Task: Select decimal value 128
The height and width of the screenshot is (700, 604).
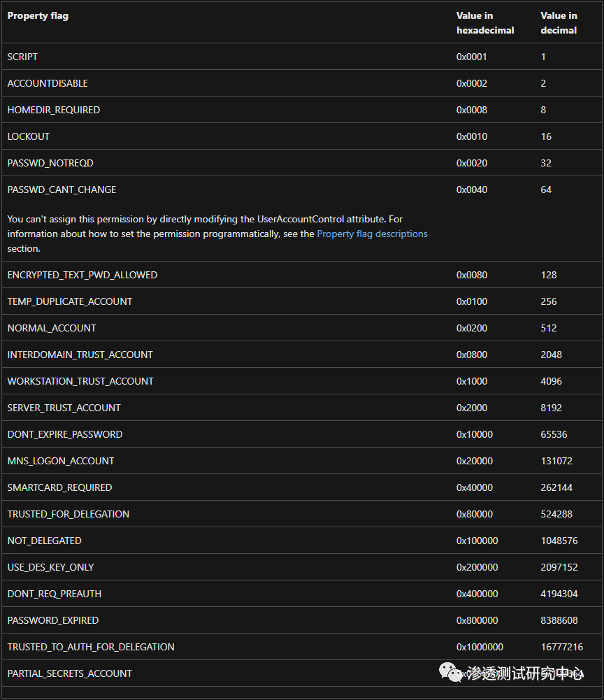Action: point(549,275)
